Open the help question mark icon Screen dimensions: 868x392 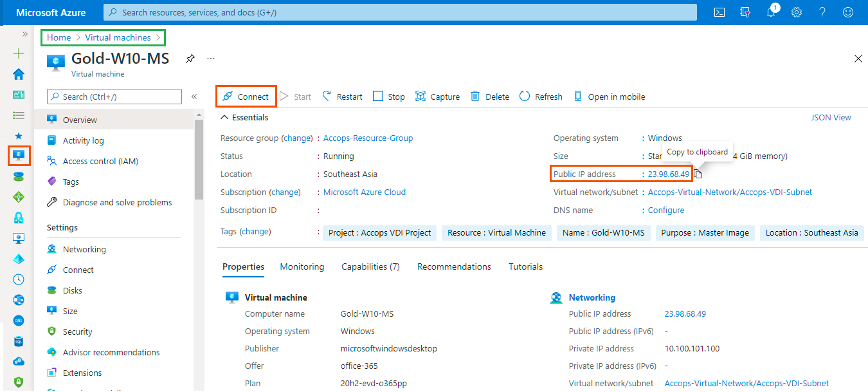(x=822, y=12)
